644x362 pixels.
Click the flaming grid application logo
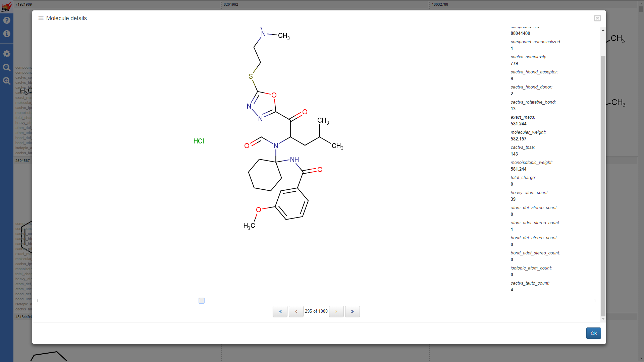tap(7, 6)
